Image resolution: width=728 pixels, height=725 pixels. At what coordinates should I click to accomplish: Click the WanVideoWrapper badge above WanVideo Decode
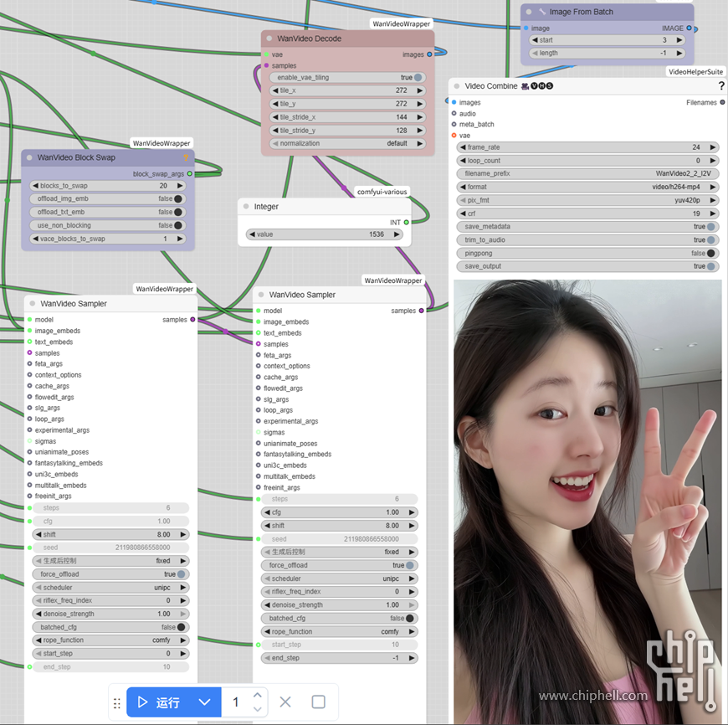pos(401,23)
